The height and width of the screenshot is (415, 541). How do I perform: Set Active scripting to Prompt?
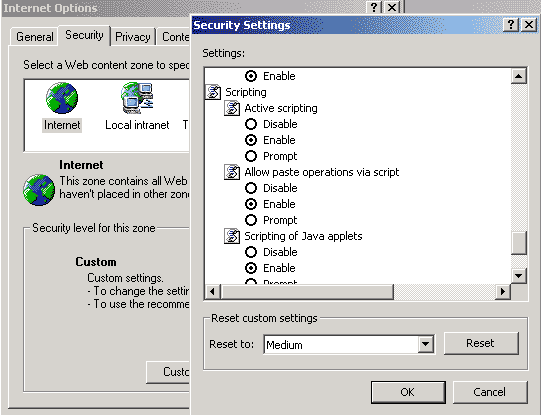(x=251, y=156)
